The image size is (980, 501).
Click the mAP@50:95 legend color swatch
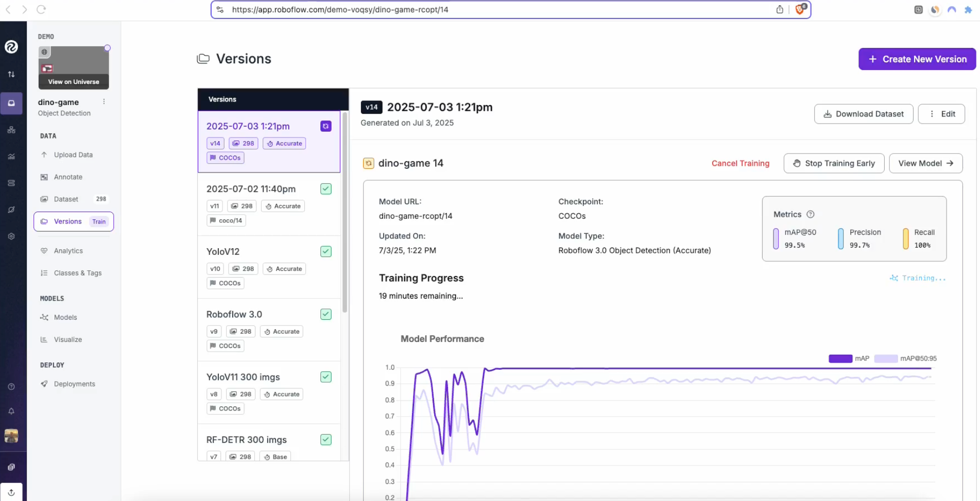point(886,358)
